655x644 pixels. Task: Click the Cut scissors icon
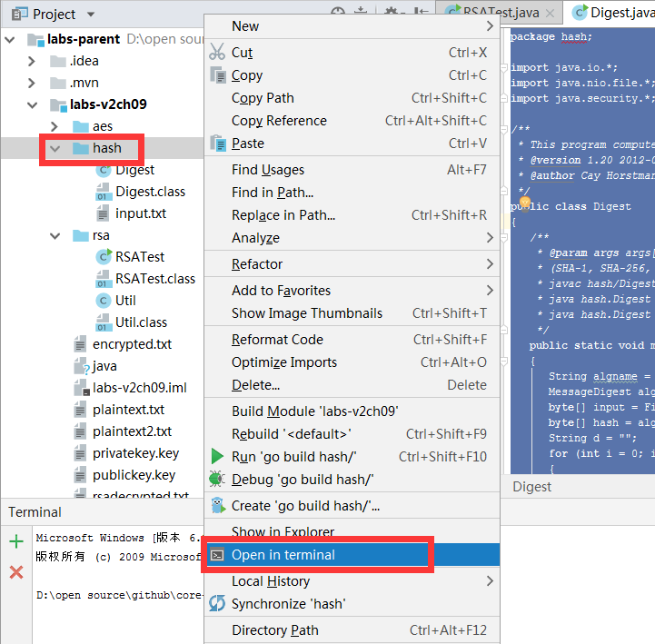click(217, 52)
